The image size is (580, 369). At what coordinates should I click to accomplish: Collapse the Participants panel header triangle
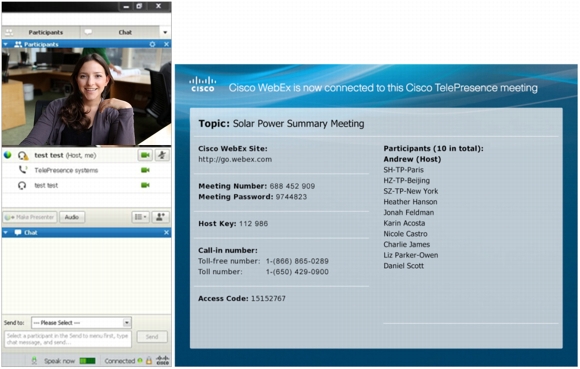coord(6,44)
